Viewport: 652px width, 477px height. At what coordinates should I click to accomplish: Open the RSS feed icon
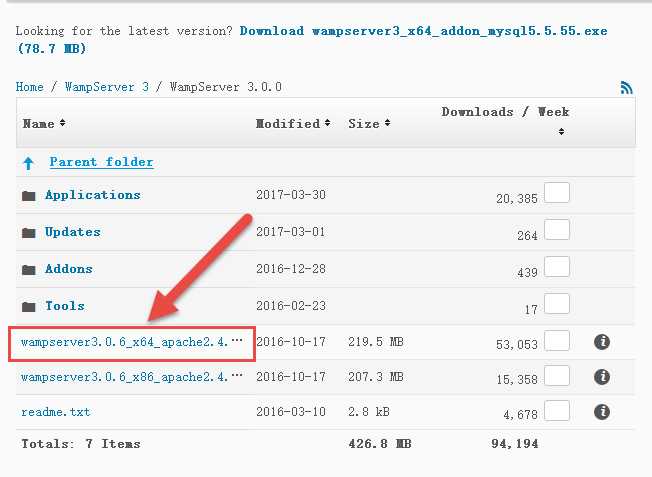(626, 87)
